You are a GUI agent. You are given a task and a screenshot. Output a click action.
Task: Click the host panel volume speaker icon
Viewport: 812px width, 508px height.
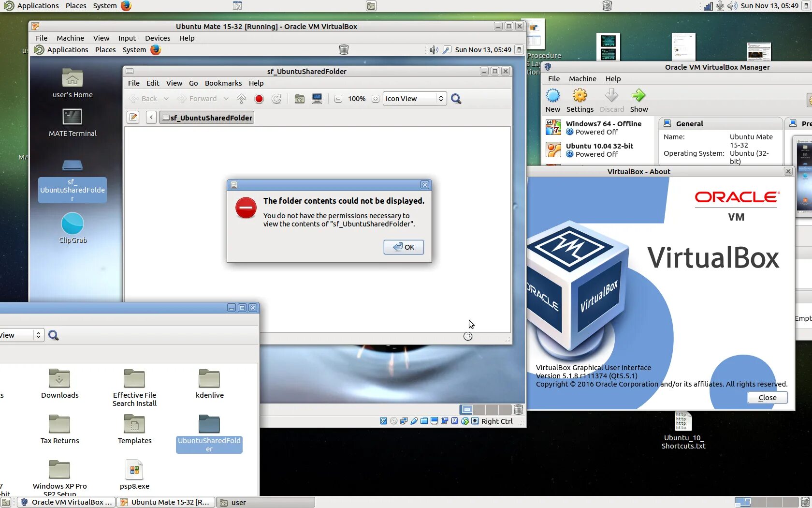732,6
